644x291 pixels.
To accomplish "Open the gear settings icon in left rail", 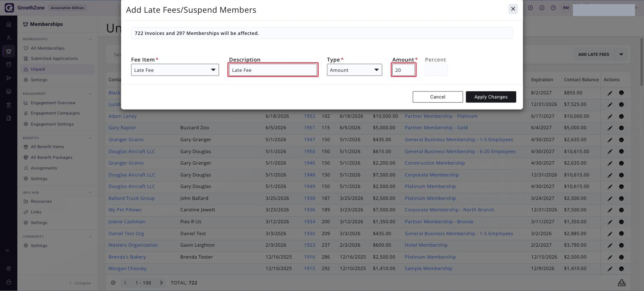I will tap(9, 268).
